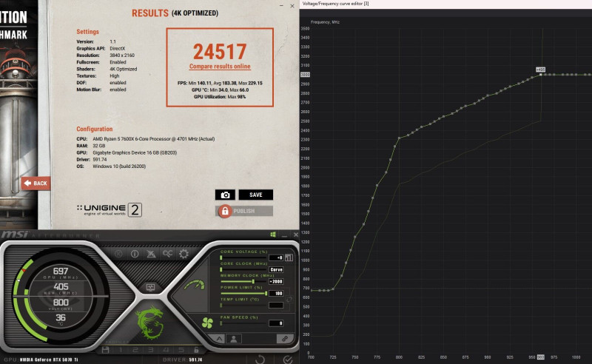This screenshot has height=364, width=592.
Task: Click the Afterburner driver 591.74 text
Action: pos(195,360)
